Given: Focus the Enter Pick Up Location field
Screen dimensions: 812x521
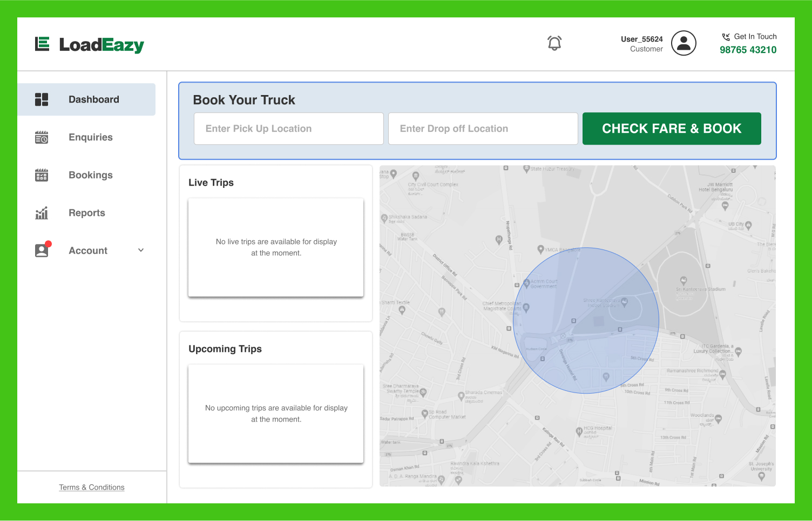Looking at the screenshot, I should pos(289,128).
